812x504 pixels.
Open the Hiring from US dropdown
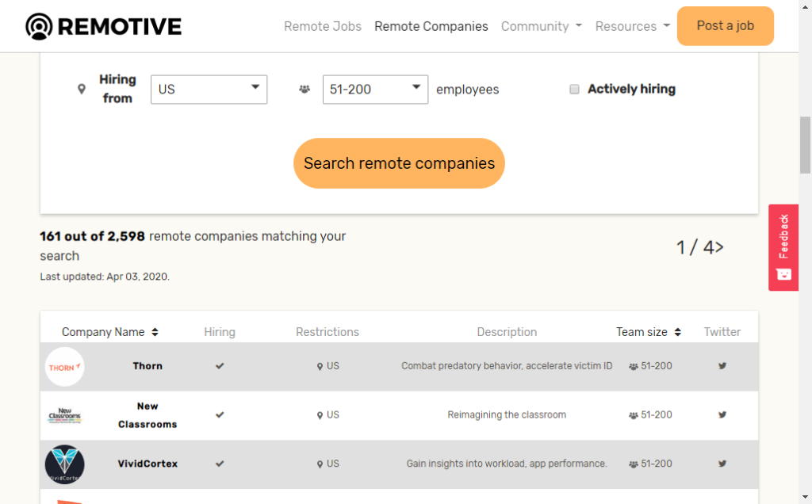coord(209,90)
